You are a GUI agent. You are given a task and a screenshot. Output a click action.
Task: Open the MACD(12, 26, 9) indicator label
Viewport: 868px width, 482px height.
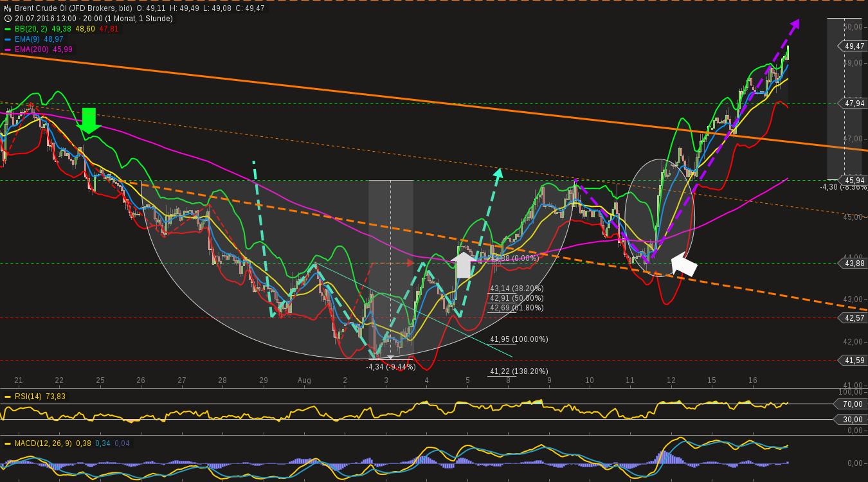point(43,443)
